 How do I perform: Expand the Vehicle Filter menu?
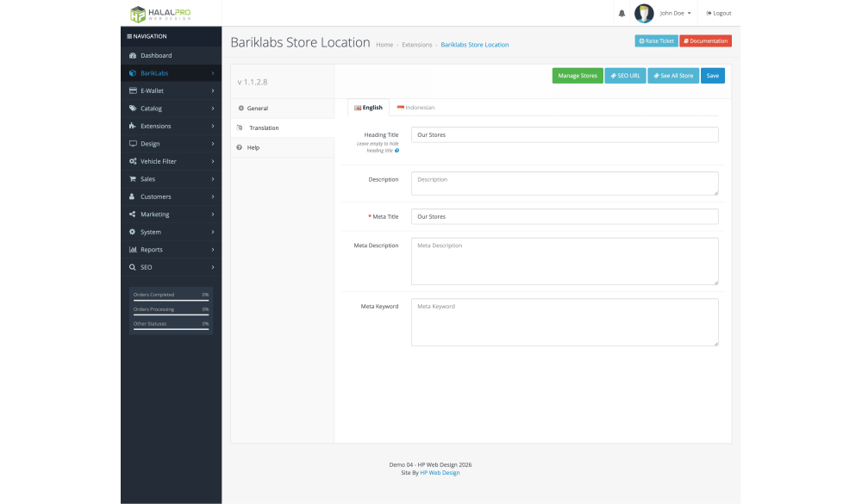[x=171, y=161]
